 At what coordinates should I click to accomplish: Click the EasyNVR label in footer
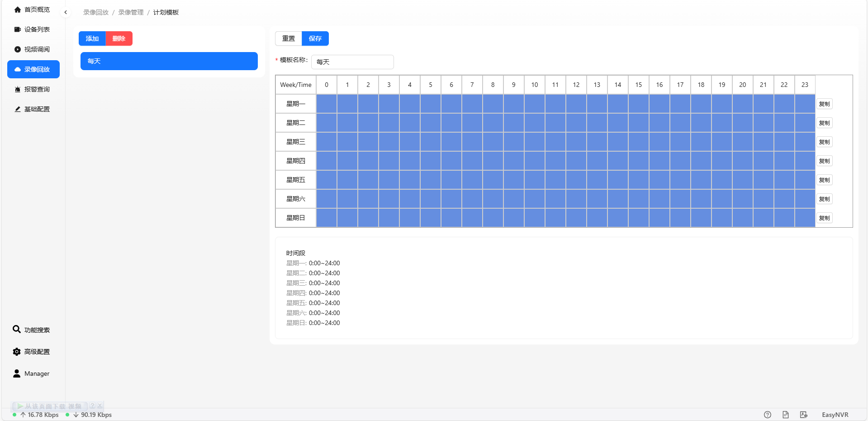pyautogui.click(x=835, y=415)
